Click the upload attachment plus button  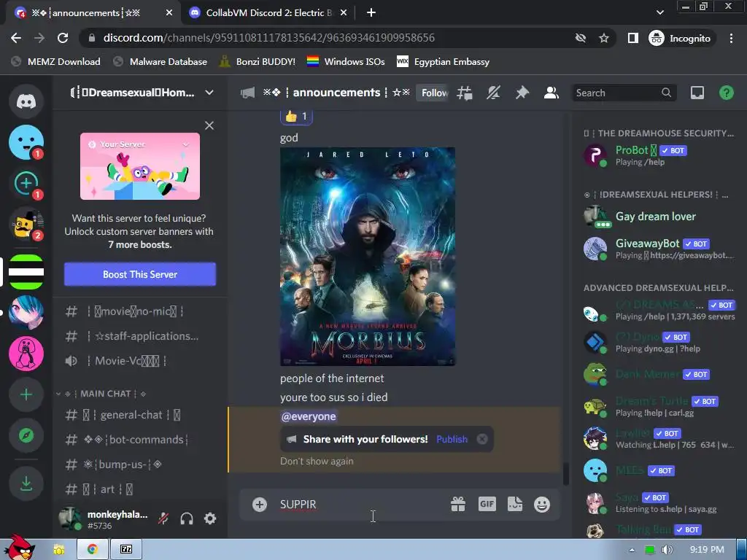[x=260, y=505]
